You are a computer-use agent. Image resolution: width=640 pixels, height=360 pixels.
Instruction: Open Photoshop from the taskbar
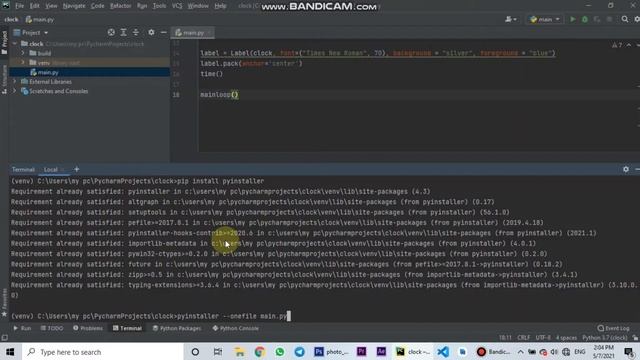pos(331,352)
